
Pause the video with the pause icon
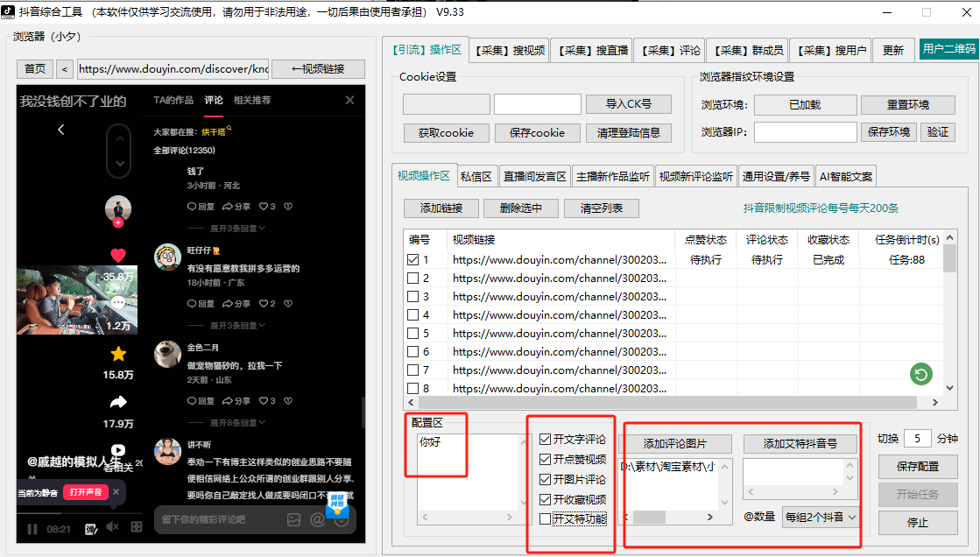coord(32,528)
